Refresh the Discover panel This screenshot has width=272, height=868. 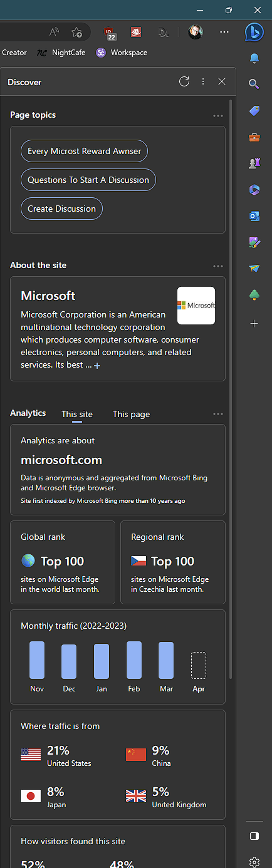[x=184, y=81]
